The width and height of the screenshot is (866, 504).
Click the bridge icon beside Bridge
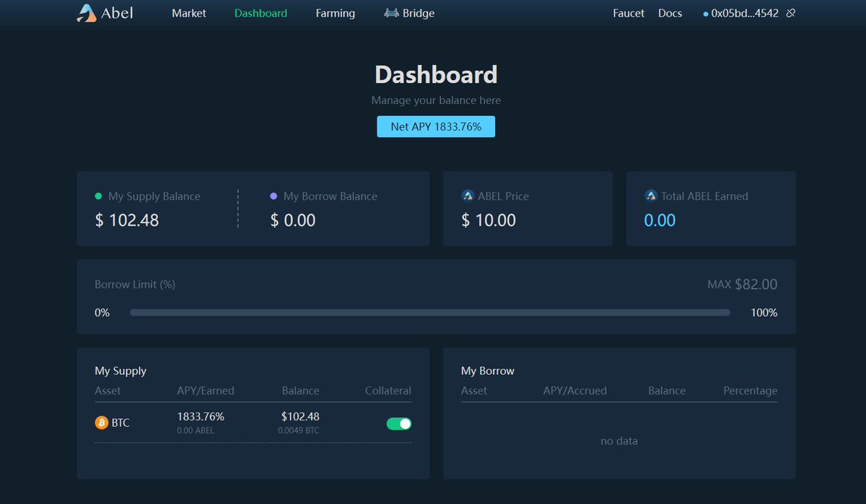pos(392,13)
